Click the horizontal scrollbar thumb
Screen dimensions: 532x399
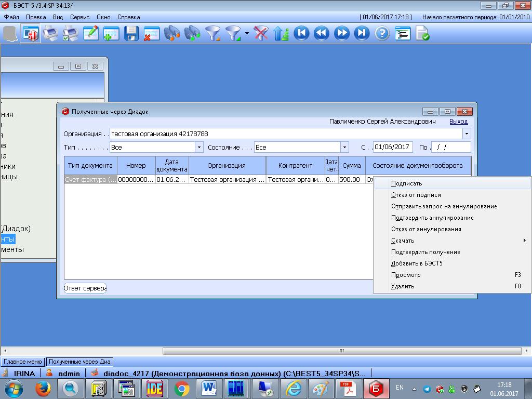(x=342, y=351)
